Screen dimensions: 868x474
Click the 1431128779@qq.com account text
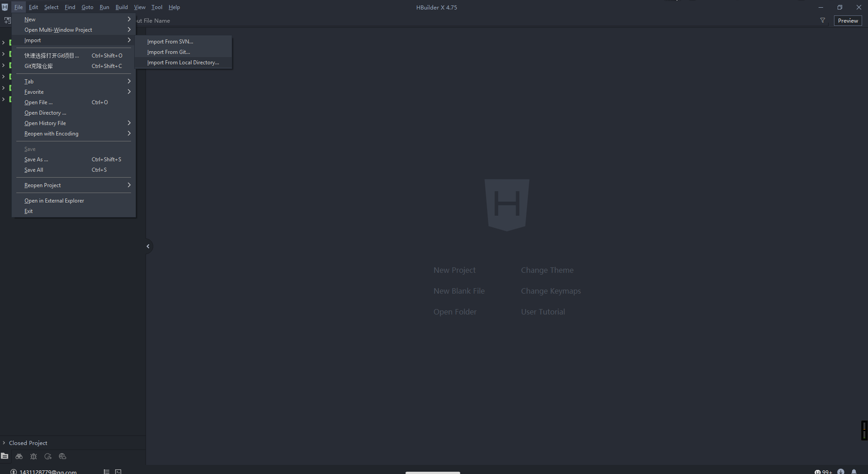tap(48, 472)
